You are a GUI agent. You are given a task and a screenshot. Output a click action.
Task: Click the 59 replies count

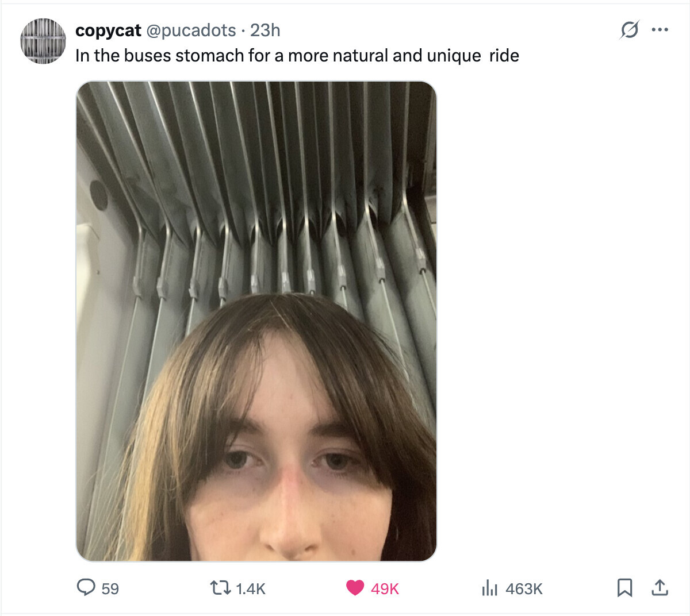110,588
